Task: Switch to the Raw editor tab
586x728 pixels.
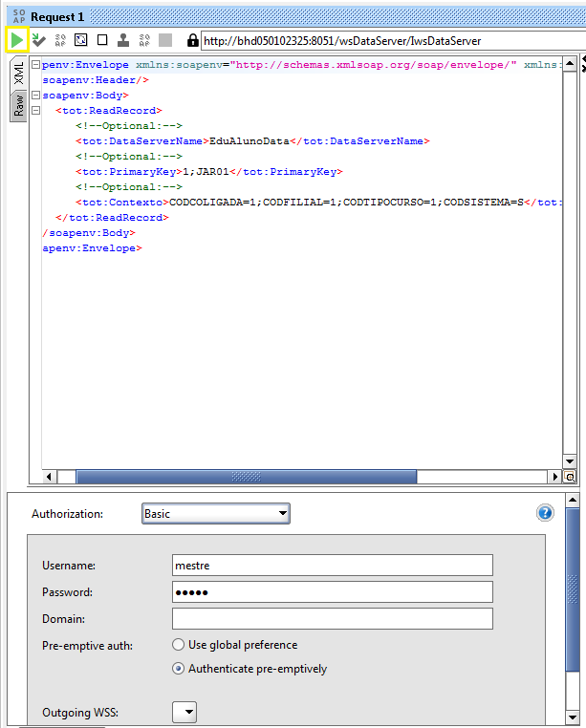Action: [x=18, y=105]
